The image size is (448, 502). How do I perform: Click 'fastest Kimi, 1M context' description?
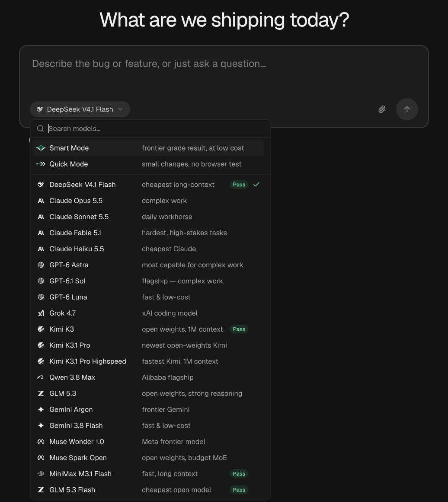point(180,361)
